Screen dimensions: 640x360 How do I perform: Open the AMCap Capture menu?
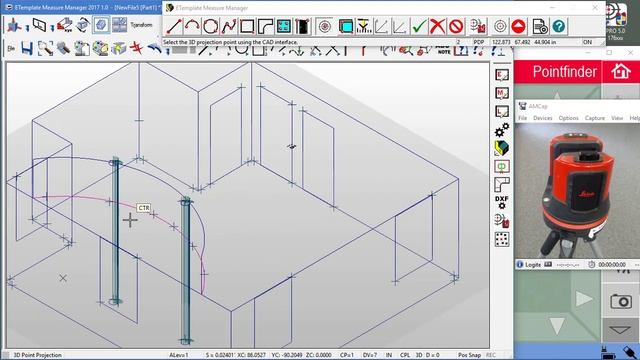[595, 118]
